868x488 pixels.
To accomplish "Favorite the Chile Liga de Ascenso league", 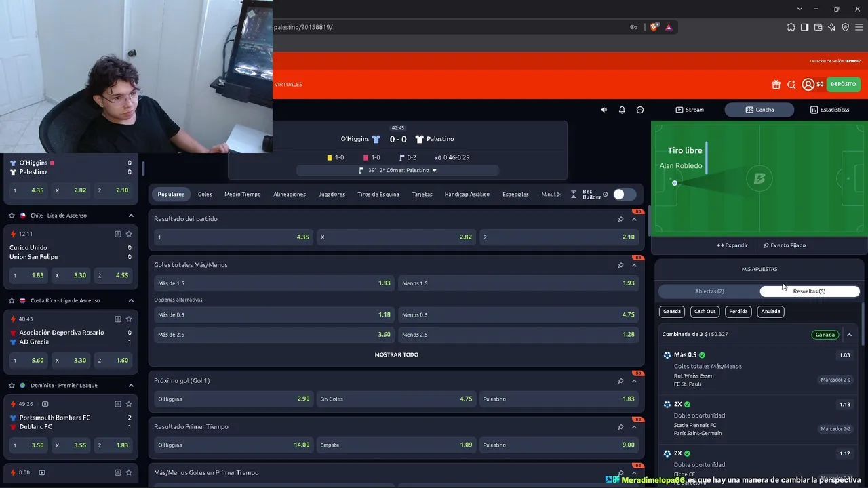I will pyautogui.click(x=12, y=216).
